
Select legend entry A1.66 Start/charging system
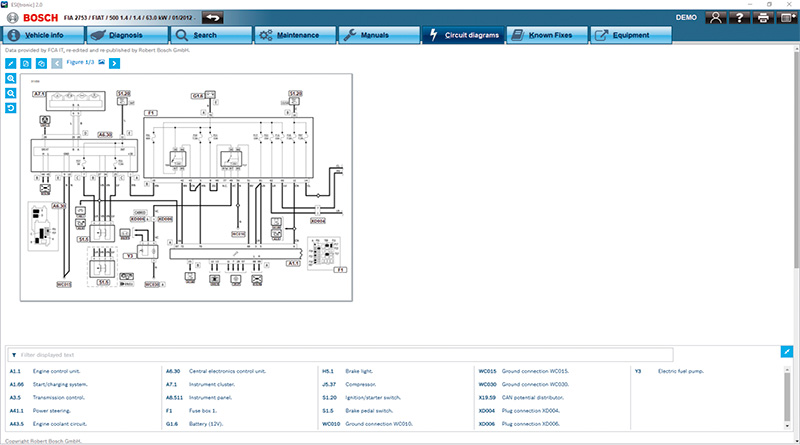pos(48,384)
